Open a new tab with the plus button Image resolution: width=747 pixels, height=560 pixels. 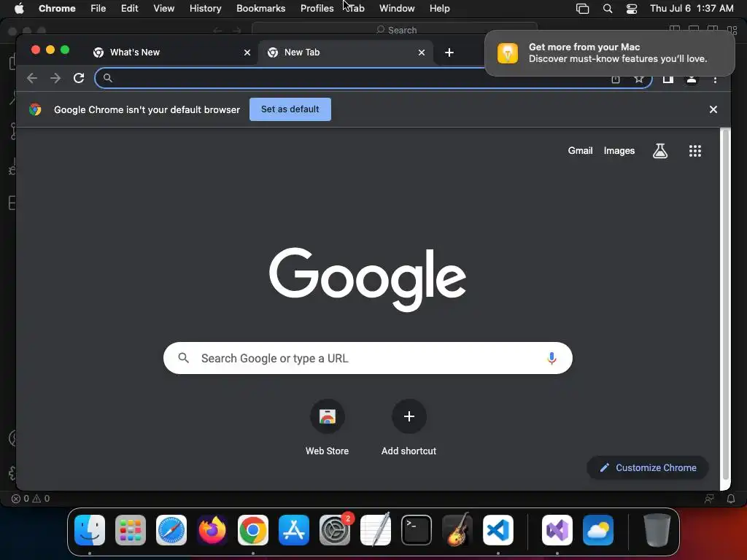coord(449,52)
